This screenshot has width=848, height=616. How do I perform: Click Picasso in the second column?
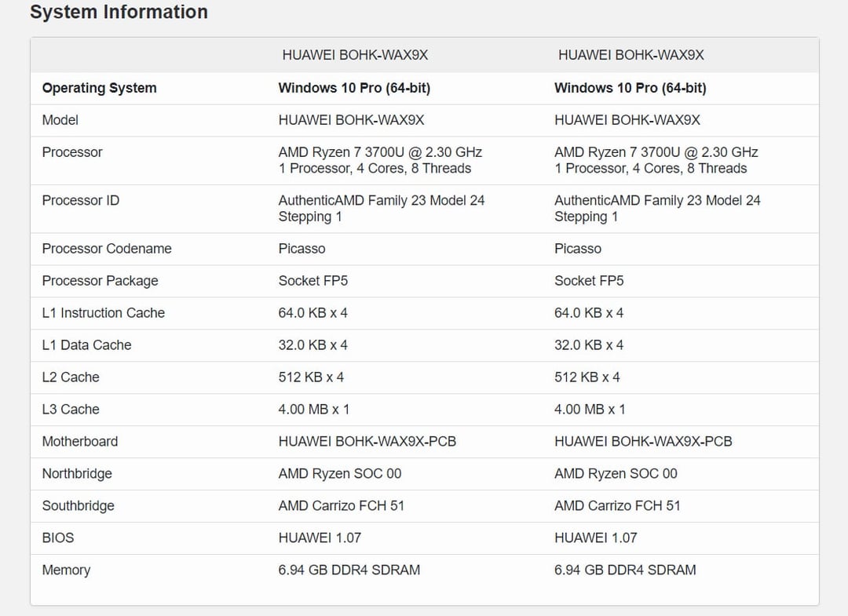[578, 249]
